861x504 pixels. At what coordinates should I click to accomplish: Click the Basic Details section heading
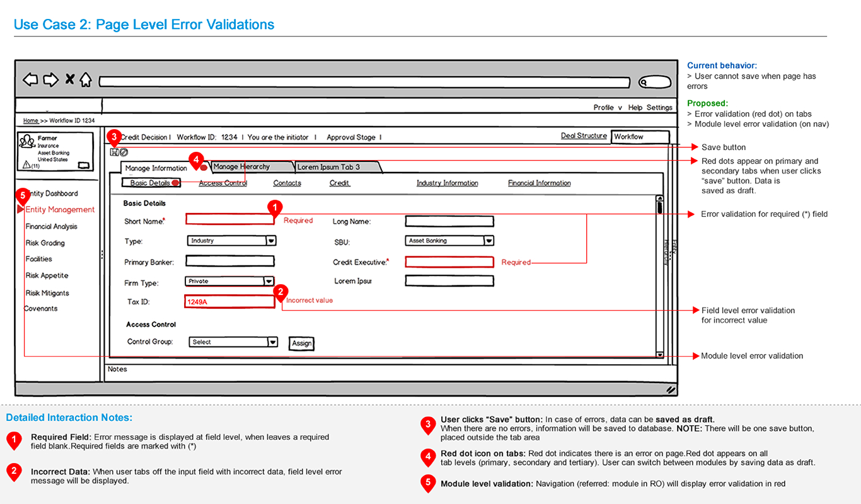(x=144, y=203)
